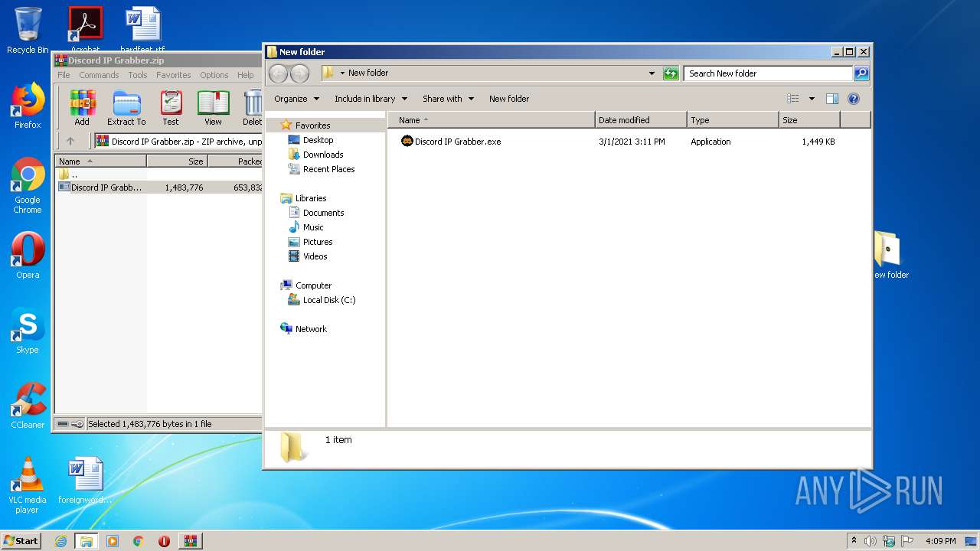Open the views options dropdown arrow
This screenshot has width=980, height=551.
tap(812, 99)
